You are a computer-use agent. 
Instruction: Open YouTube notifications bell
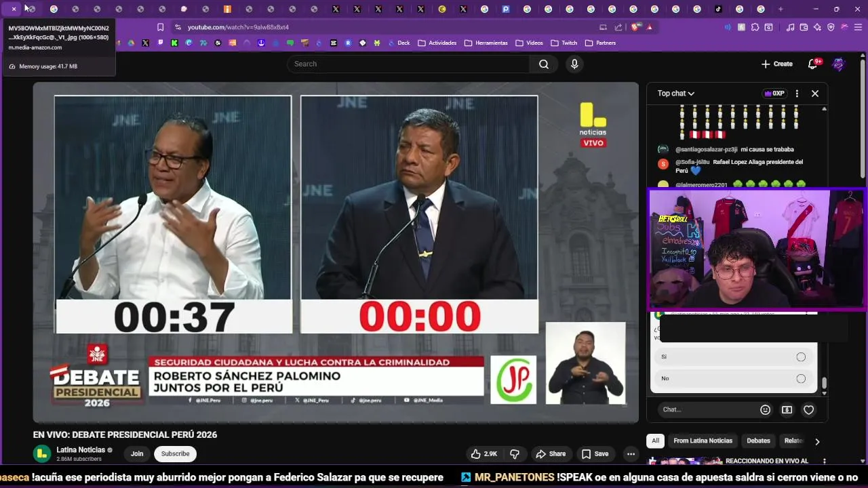813,64
